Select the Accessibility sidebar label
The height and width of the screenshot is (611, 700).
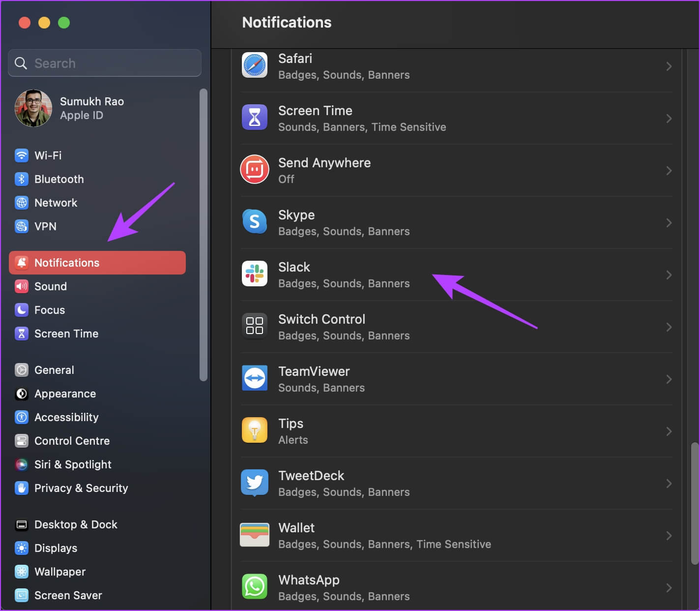[x=66, y=417]
